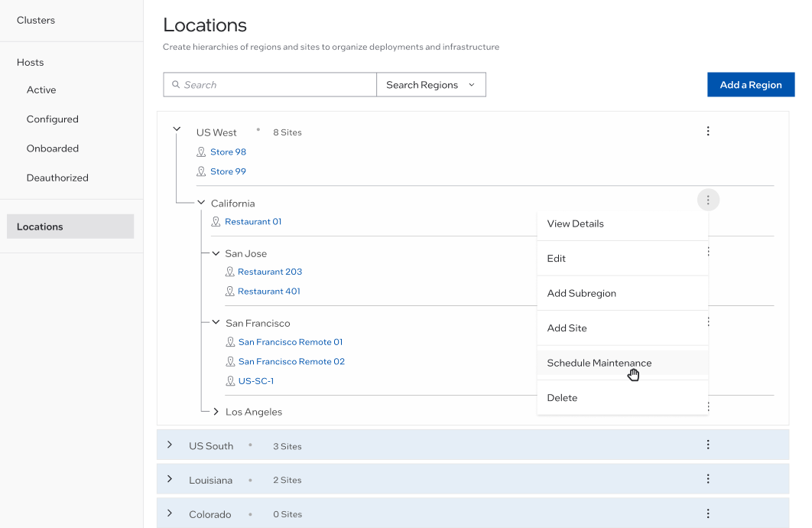Screen dimensions: 812x528
Task: Select Add Subregion in the menu
Action: click(x=581, y=293)
